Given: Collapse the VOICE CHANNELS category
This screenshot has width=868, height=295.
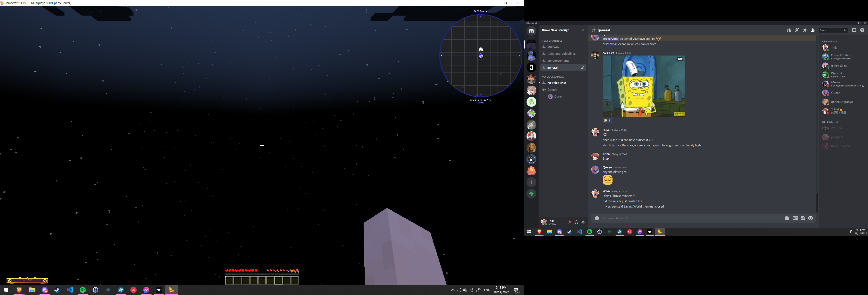Looking at the screenshot, I should click(x=553, y=77).
